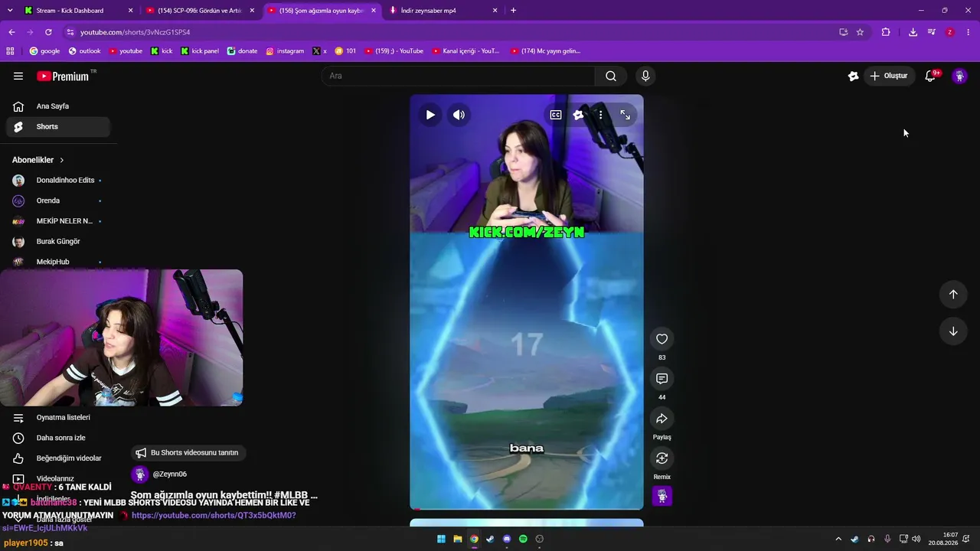Open Burak Güngör channel
980x551 pixels.
click(57, 241)
